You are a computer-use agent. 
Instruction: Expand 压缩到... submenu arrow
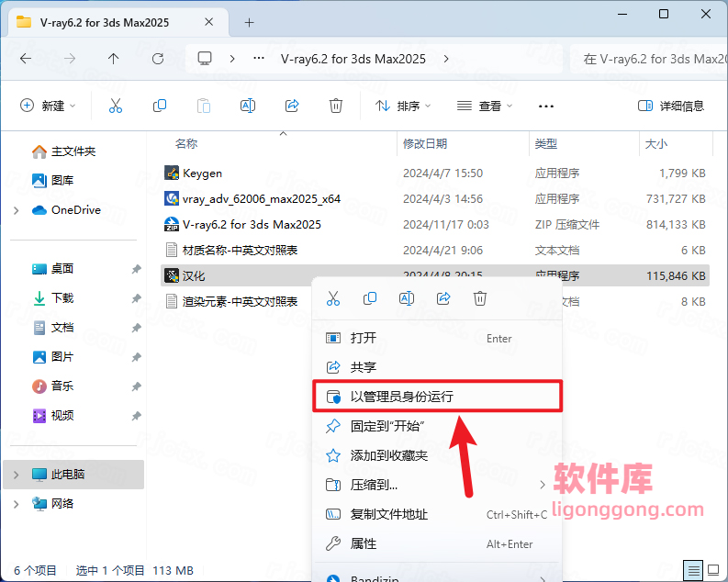click(543, 485)
